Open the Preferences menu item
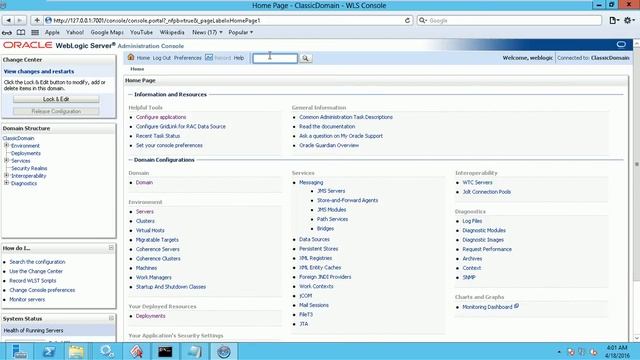This screenshot has height=360, width=640. (x=188, y=58)
